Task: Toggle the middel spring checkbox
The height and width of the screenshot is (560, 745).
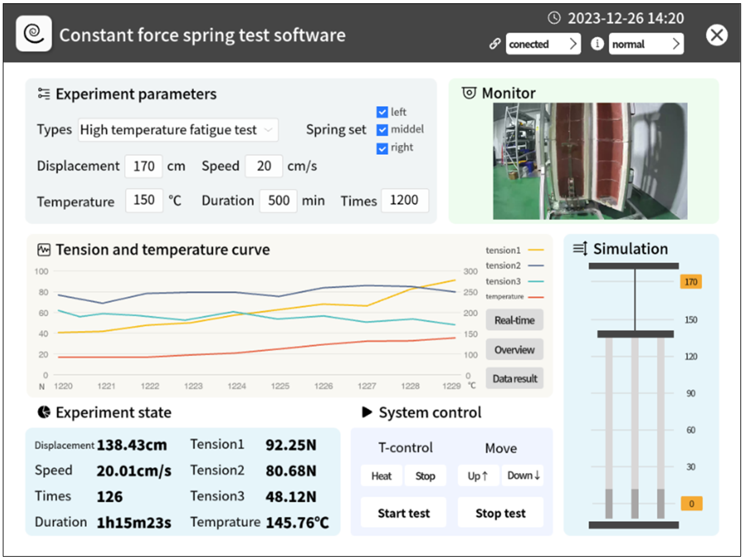Action: 382,130
